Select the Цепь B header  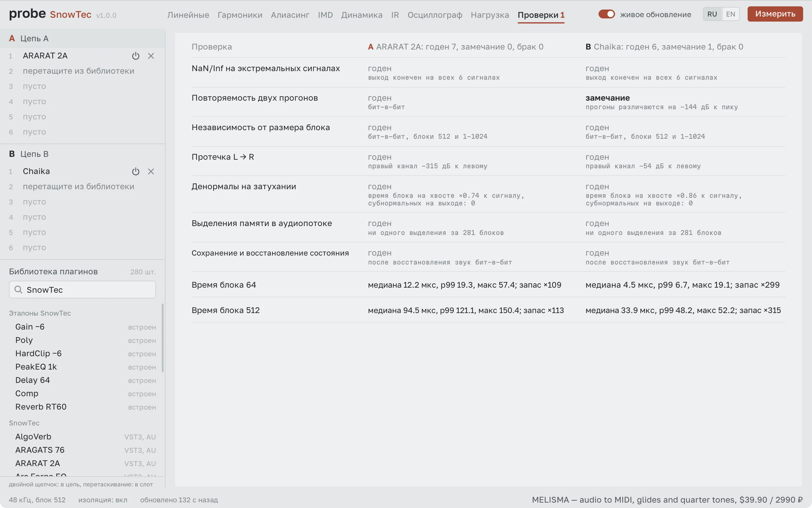click(x=82, y=154)
